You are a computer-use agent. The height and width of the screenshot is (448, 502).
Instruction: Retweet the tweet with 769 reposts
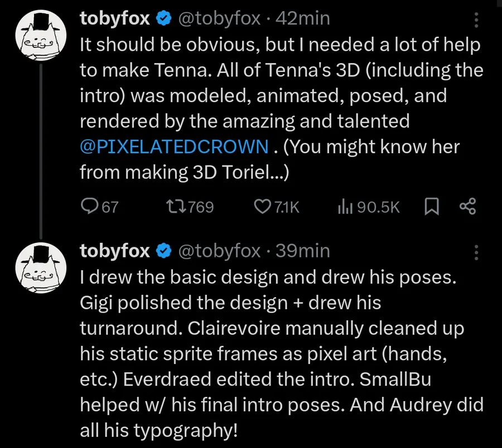pyautogui.click(x=190, y=207)
